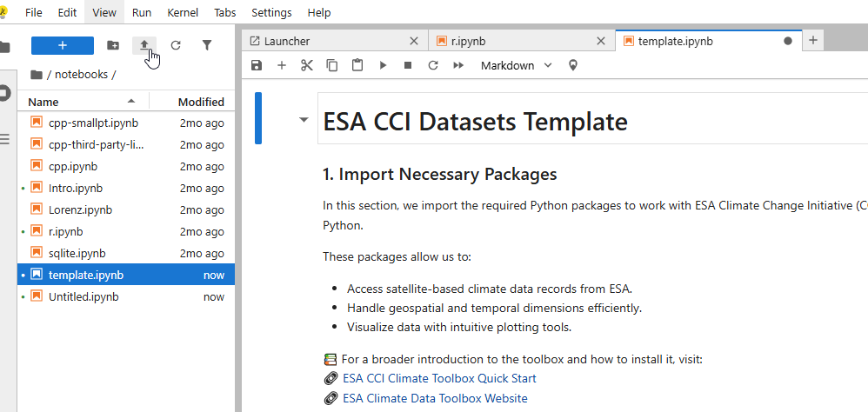The height and width of the screenshot is (412, 868).
Task: Close the Launcher tab
Action: pos(414,41)
